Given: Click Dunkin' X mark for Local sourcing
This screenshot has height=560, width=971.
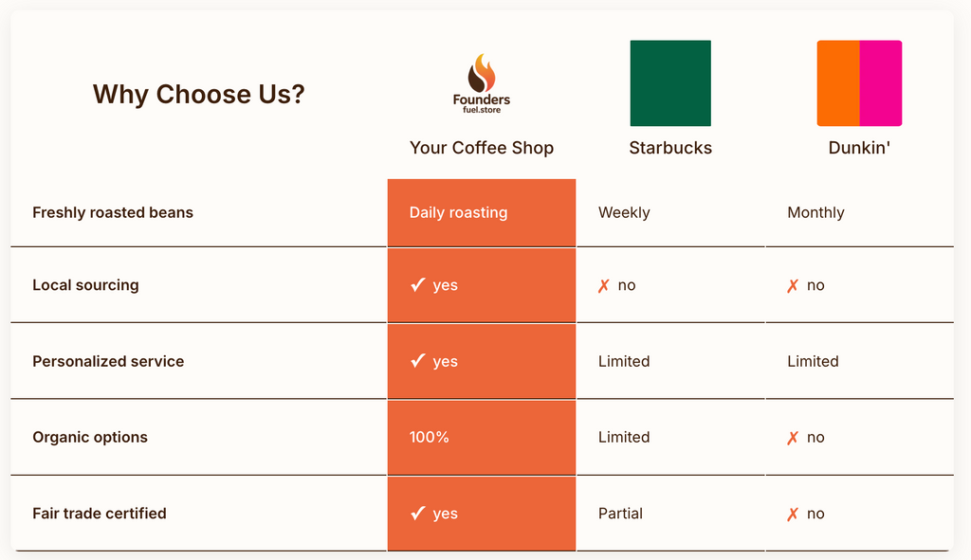Looking at the screenshot, I should click(x=793, y=286).
